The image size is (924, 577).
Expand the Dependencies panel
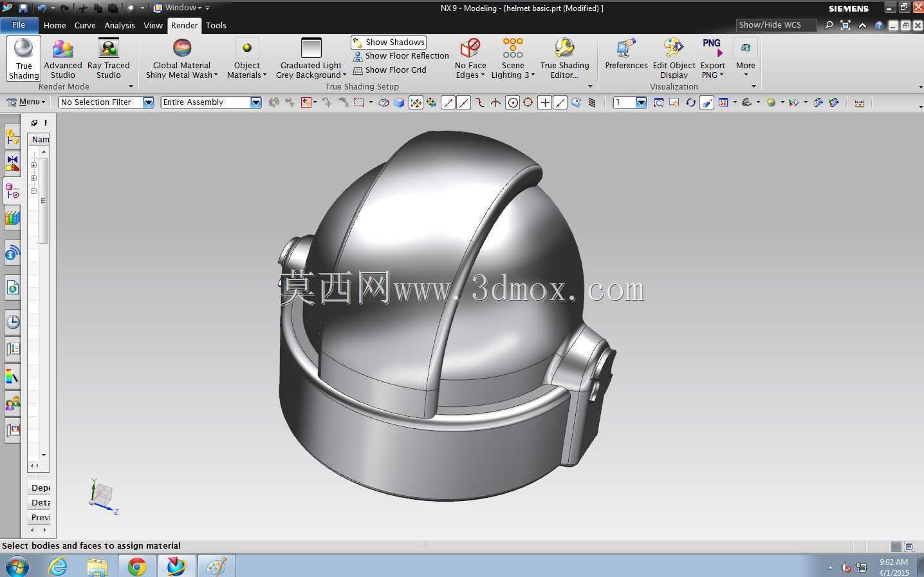point(39,487)
